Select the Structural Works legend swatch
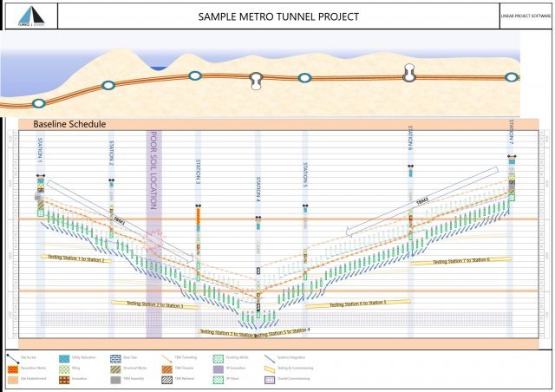 pos(115,369)
